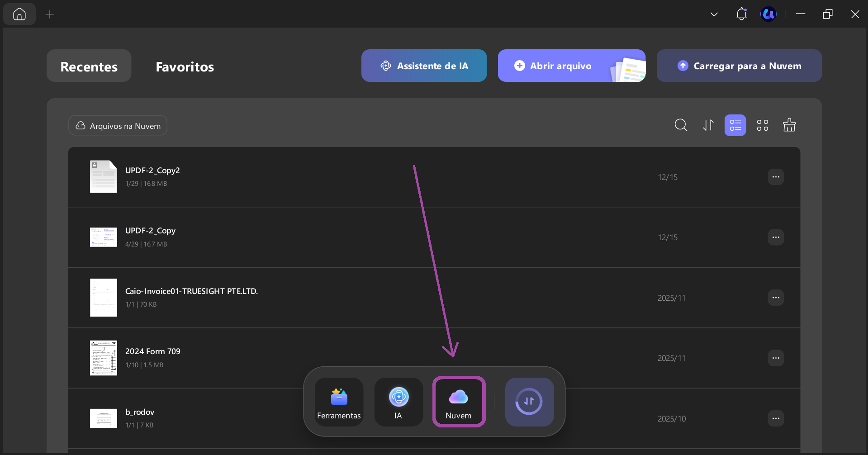The width and height of the screenshot is (868, 455).
Task: Open more options for UPDF-2_Copy2
Action: [776, 177]
